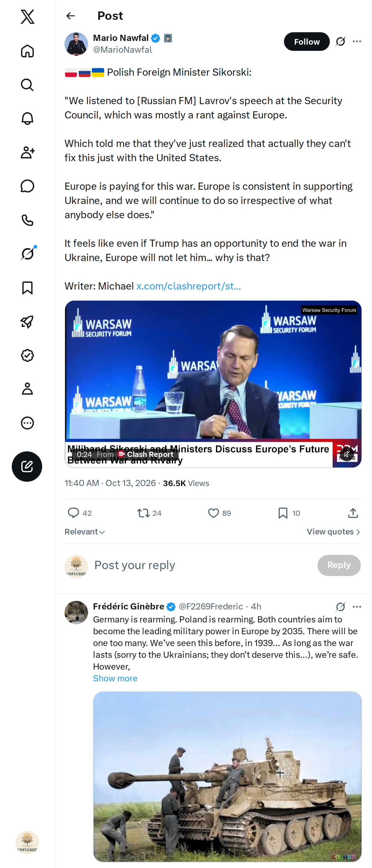Open Bookmarks in the sidebar
Viewport: 372px width, 868px height.
[x=27, y=288]
